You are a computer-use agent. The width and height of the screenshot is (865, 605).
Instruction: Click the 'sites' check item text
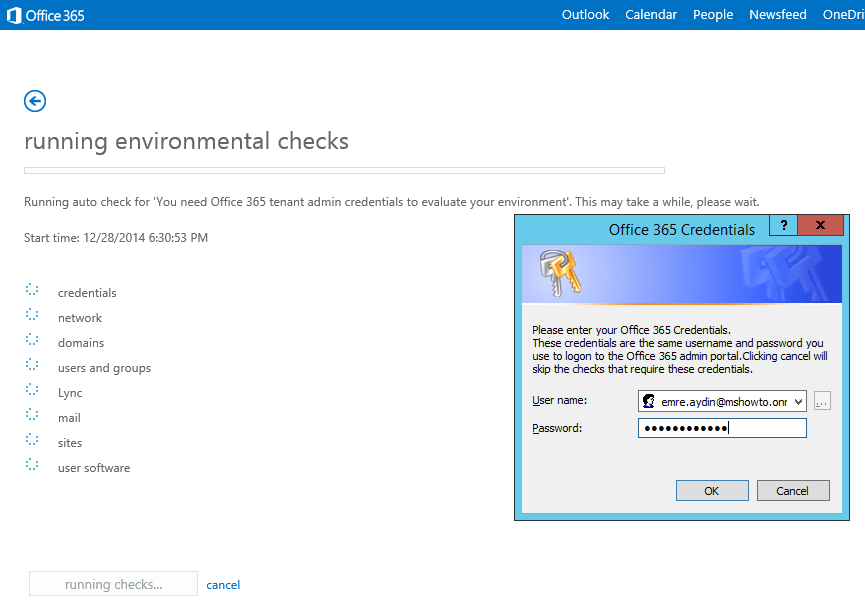(x=70, y=443)
